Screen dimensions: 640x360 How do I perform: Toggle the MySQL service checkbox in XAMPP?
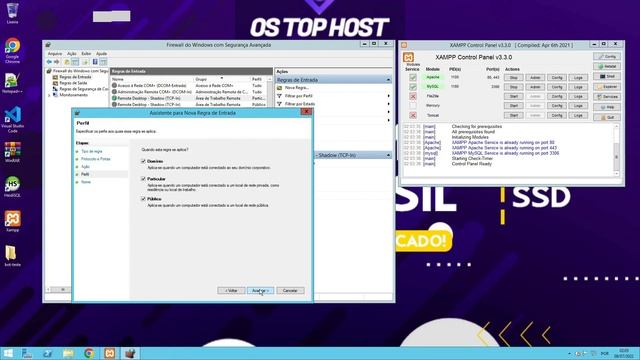click(x=413, y=87)
